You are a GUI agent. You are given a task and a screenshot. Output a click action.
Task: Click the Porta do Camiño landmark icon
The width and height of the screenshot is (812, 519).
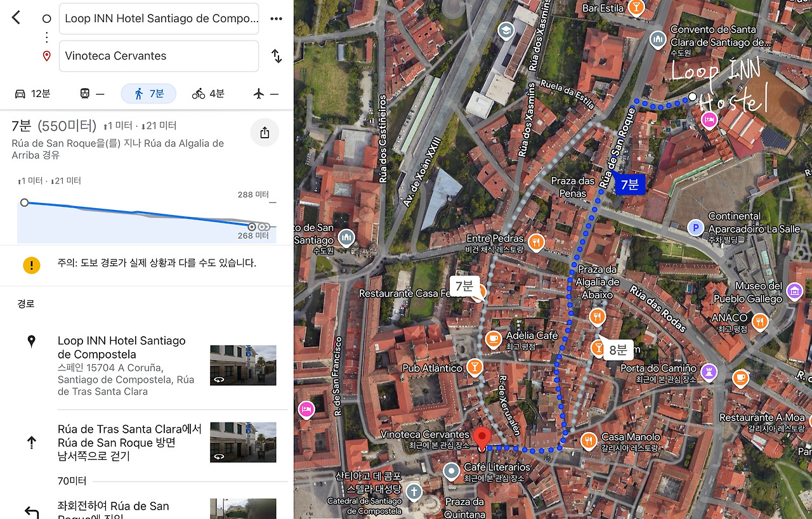[709, 372]
